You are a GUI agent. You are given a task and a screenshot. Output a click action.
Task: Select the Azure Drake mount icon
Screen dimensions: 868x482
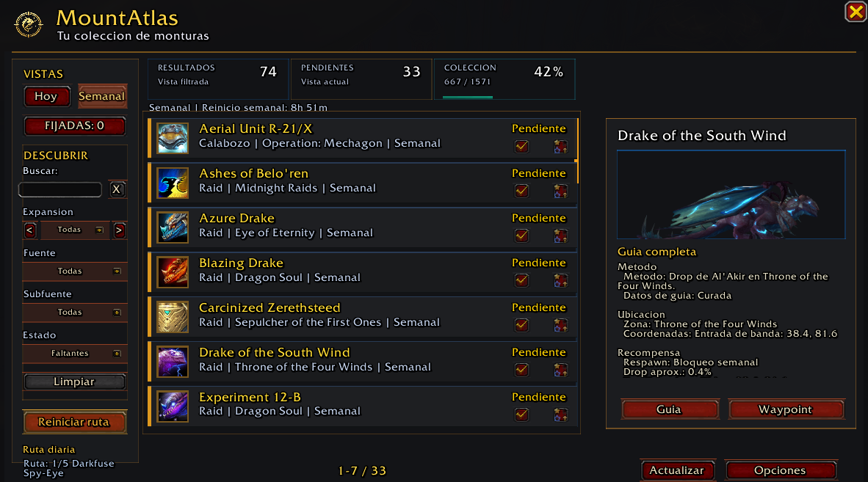click(x=173, y=227)
